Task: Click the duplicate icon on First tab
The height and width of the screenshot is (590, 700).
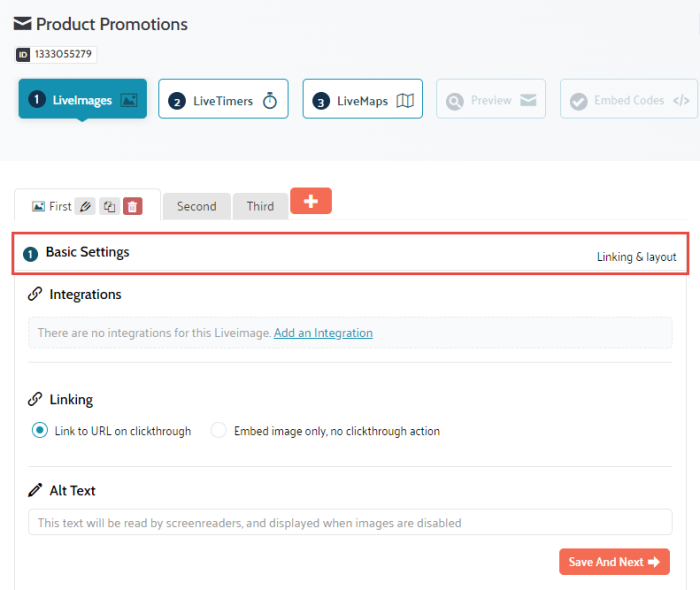Action: pyautogui.click(x=109, y=206)
